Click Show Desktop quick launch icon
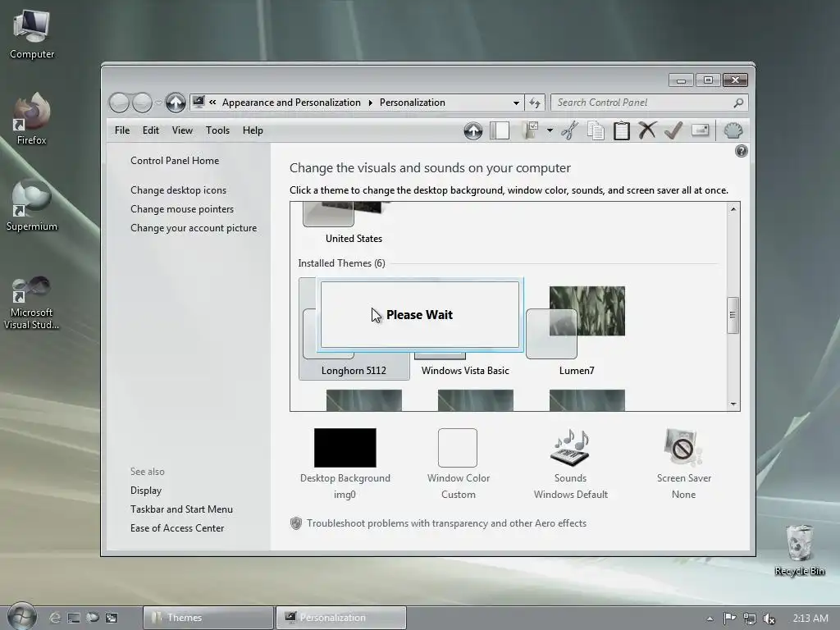Screen dimensions: 840x630 (x=73, y=618)
